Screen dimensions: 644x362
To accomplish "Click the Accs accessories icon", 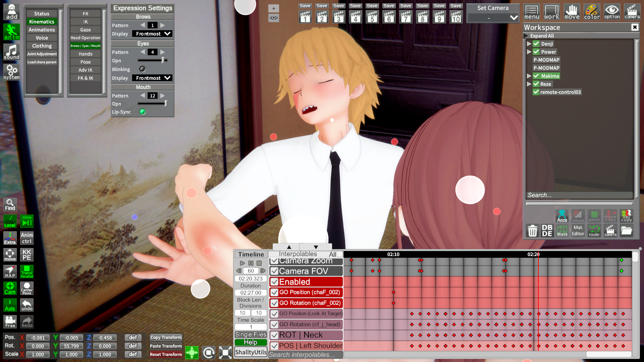I will (562, 216).
